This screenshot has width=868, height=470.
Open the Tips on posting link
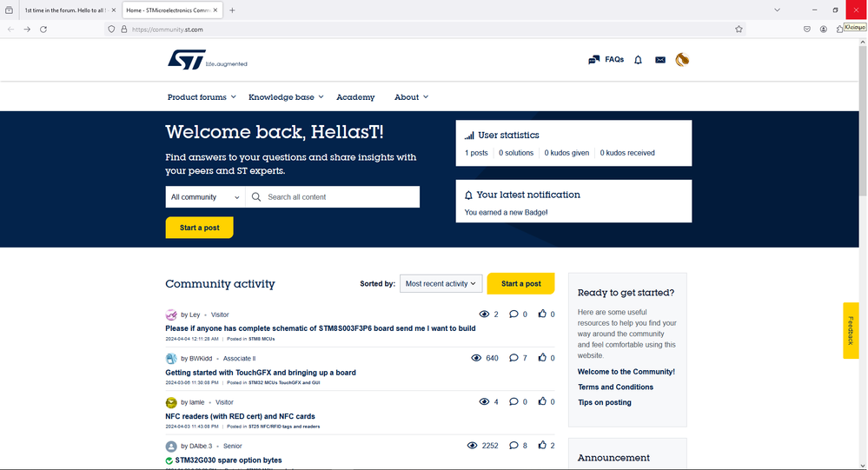[x=605, y=402]
